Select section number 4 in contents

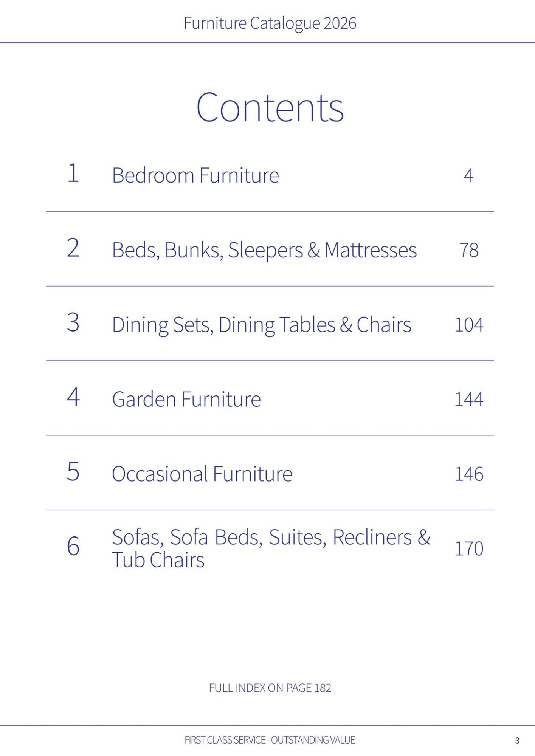pyautogui.click(x=73, y=397)
